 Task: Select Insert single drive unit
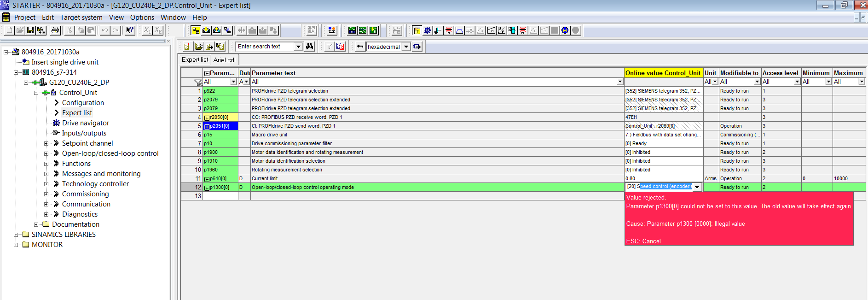[x=65, y=62]
